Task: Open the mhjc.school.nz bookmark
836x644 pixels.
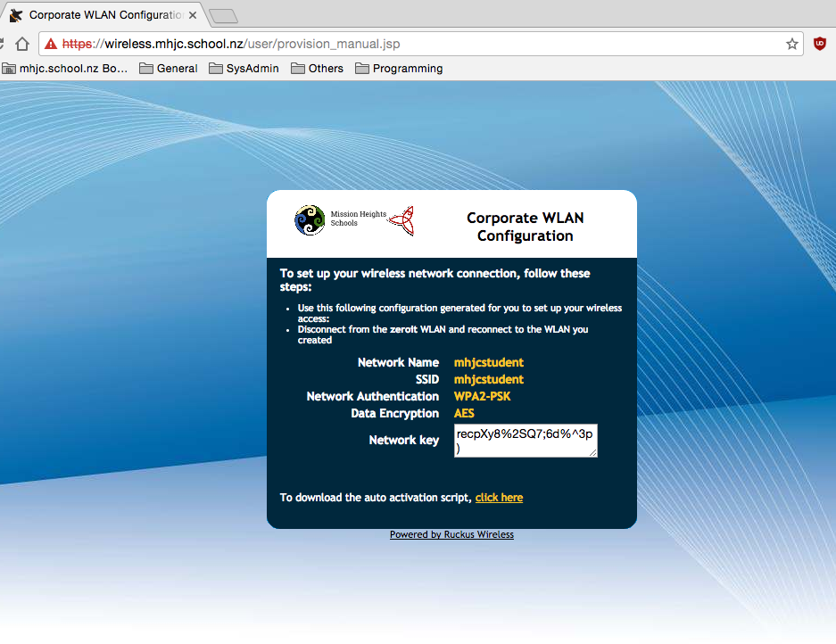Action: (x=65, y=69)
